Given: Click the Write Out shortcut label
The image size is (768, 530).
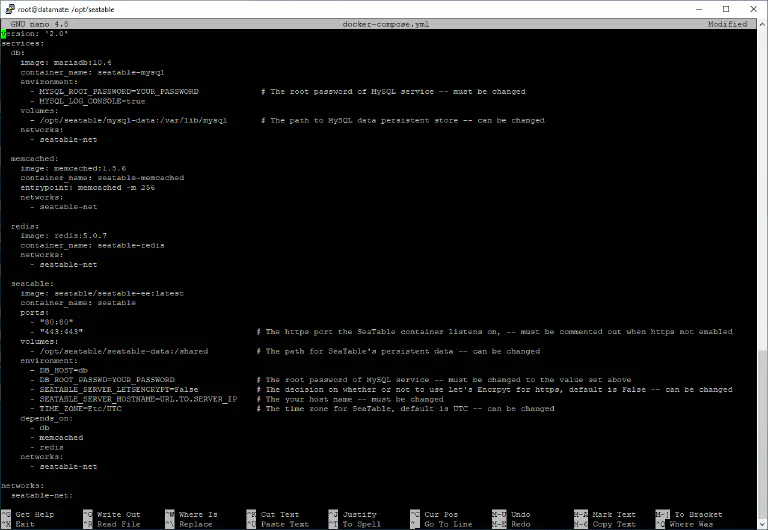Looking at the screenshot, I should click(119, 514).
